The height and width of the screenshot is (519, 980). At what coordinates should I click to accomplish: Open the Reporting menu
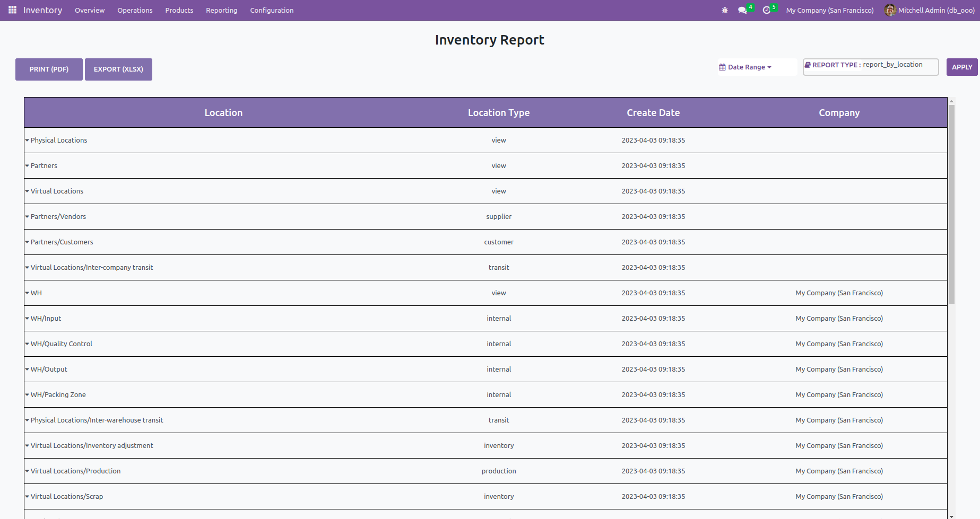tap(221, 10)
